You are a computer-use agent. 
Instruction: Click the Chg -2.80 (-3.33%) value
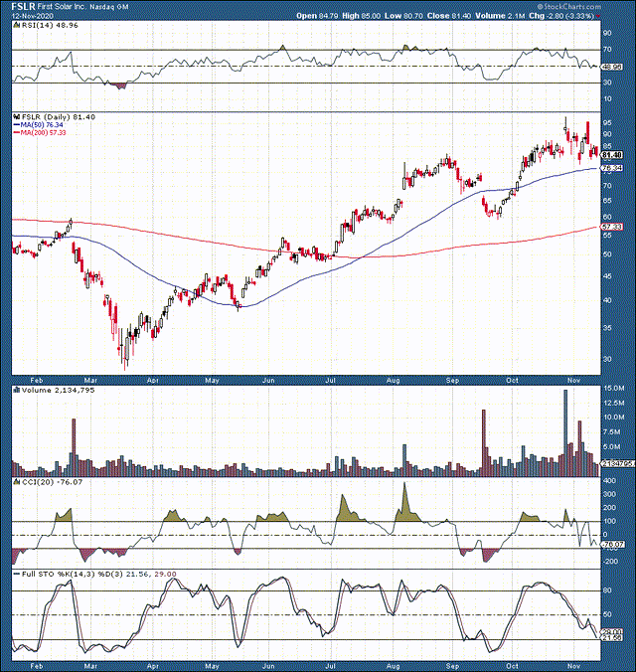(x=561, y=16)
